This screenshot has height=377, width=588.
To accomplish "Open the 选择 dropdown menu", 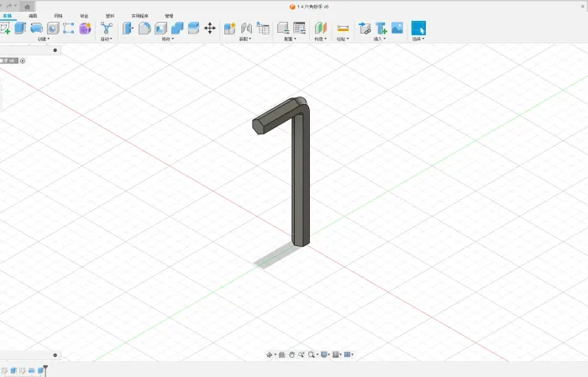I will click(418, 39).
